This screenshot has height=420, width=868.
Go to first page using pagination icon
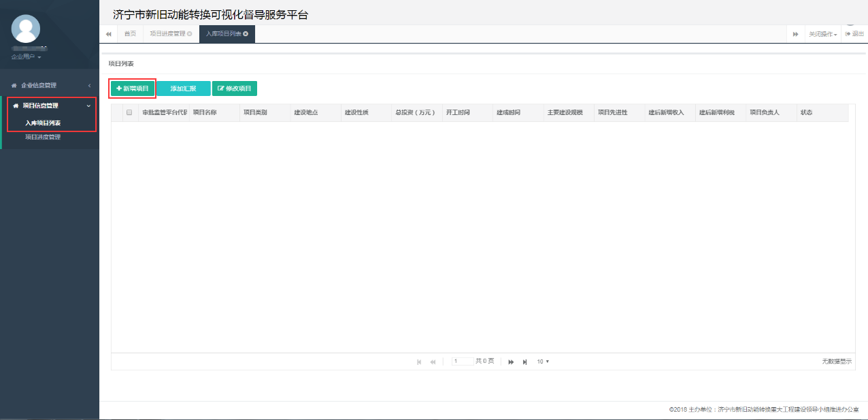(419, 361)
